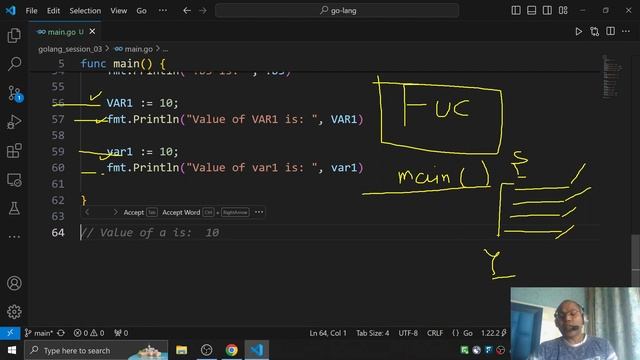This screenshot has height=360, width=640.
Task: Show additional activity bar views ellipsis
Action: coord(14,236)
